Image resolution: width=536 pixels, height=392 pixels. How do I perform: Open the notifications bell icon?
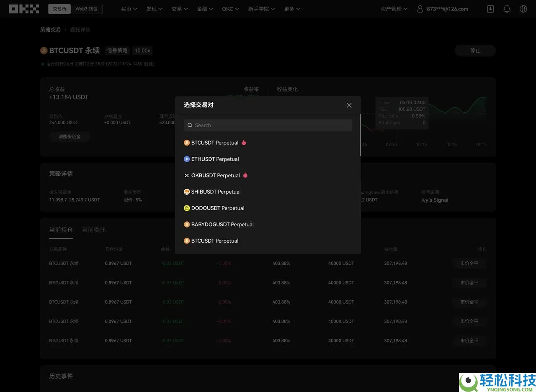coord(507,9)
